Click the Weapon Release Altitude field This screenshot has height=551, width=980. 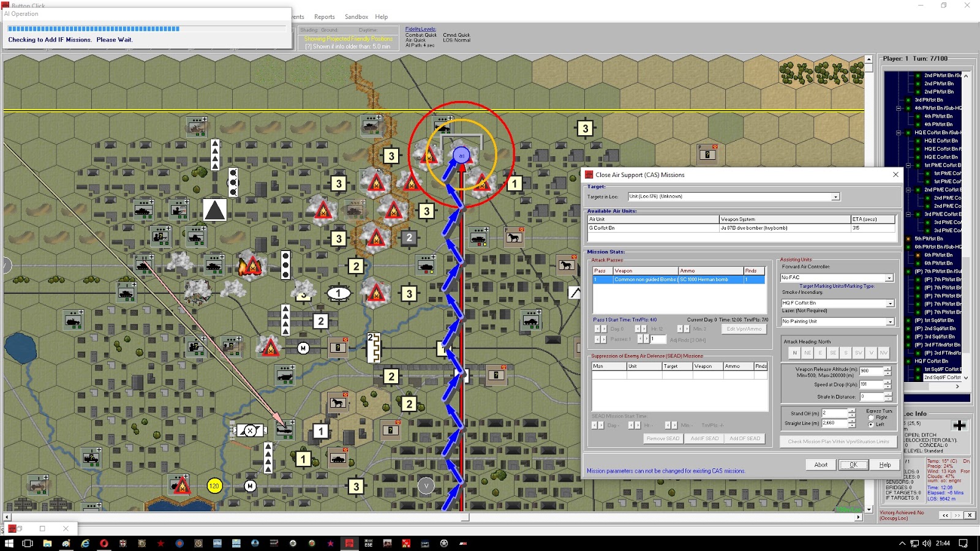(x=871, y=371)
